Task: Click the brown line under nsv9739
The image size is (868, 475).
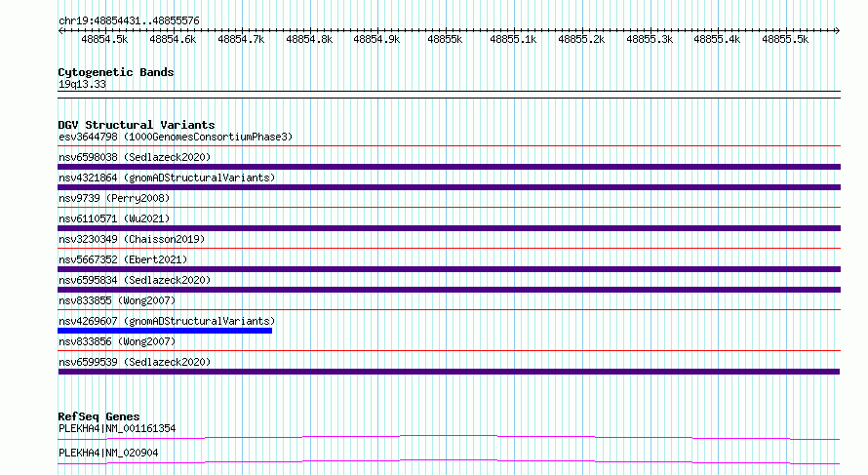Action: coord(449,208)
